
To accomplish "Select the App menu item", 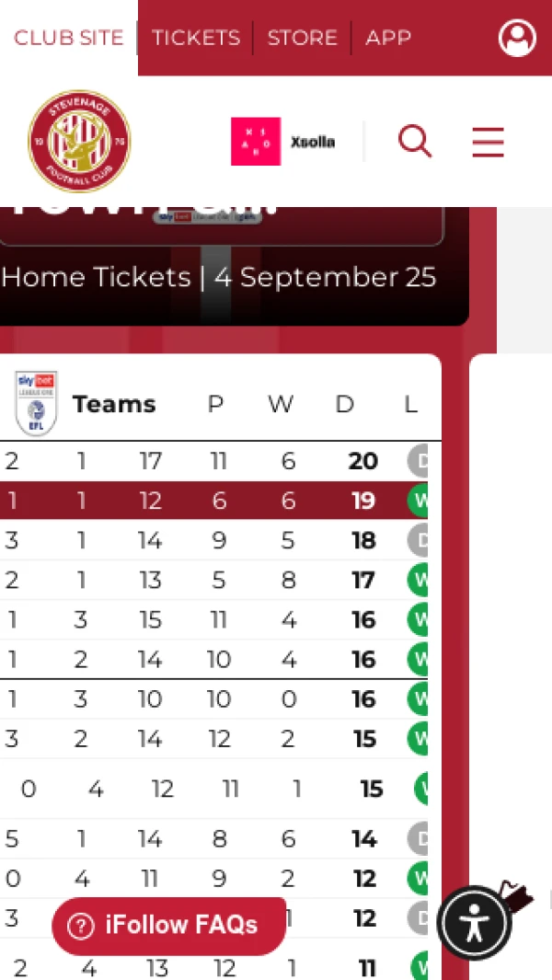I will pos(387,38).
